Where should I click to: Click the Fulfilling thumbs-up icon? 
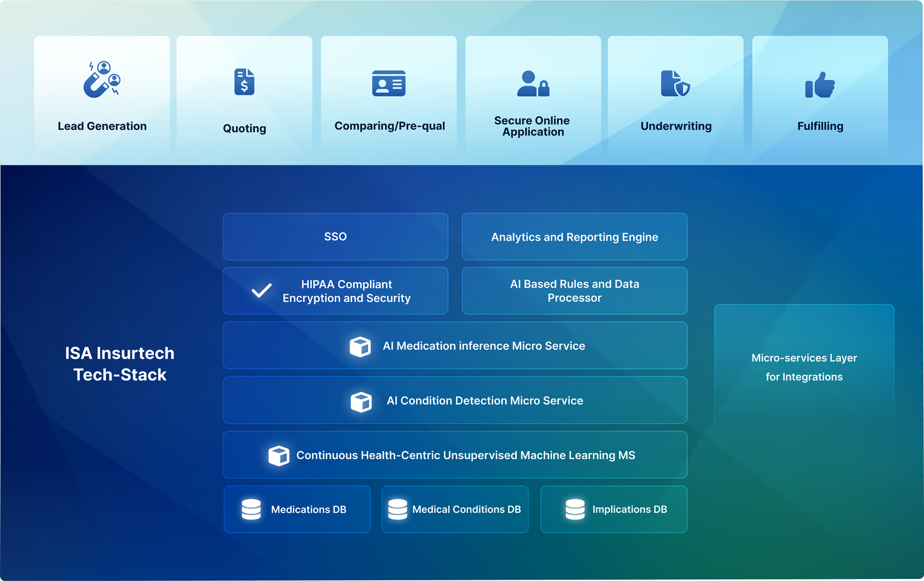pos(820,85)
